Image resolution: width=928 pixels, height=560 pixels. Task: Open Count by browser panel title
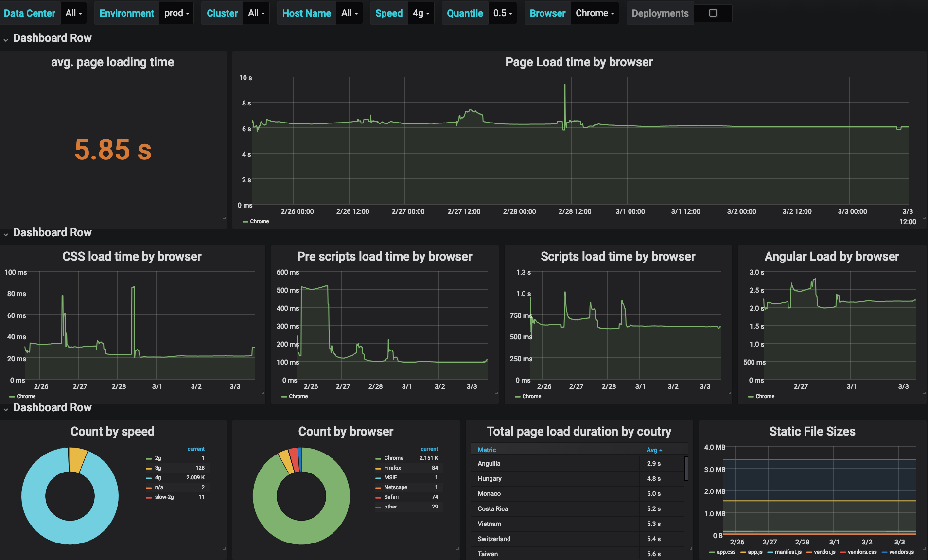tap(346, 432)
